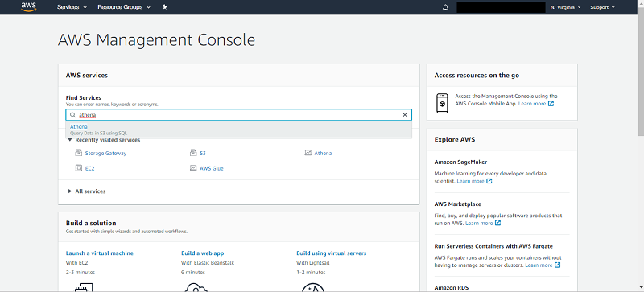The image size is (644, 292).
Task: Click the Amazon RDS heading
Action: 452,287
